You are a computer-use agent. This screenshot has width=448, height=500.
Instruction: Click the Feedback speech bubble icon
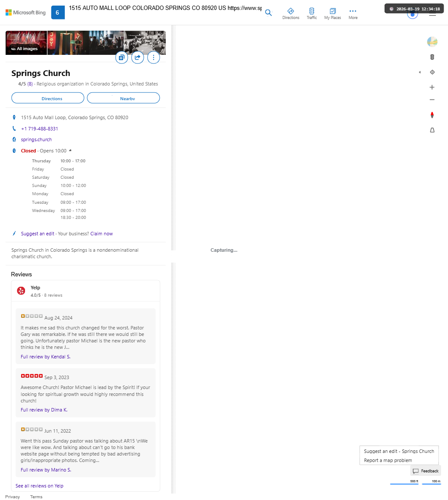(416, 471)
